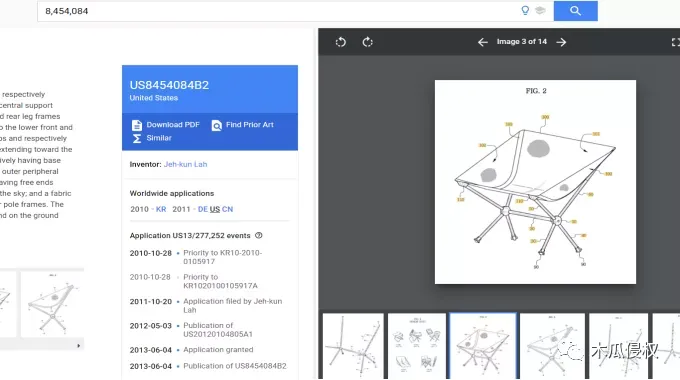Viewport: 680px width, 380px height.
Task: Open Find Prior Art
Action: pos(242,125)
